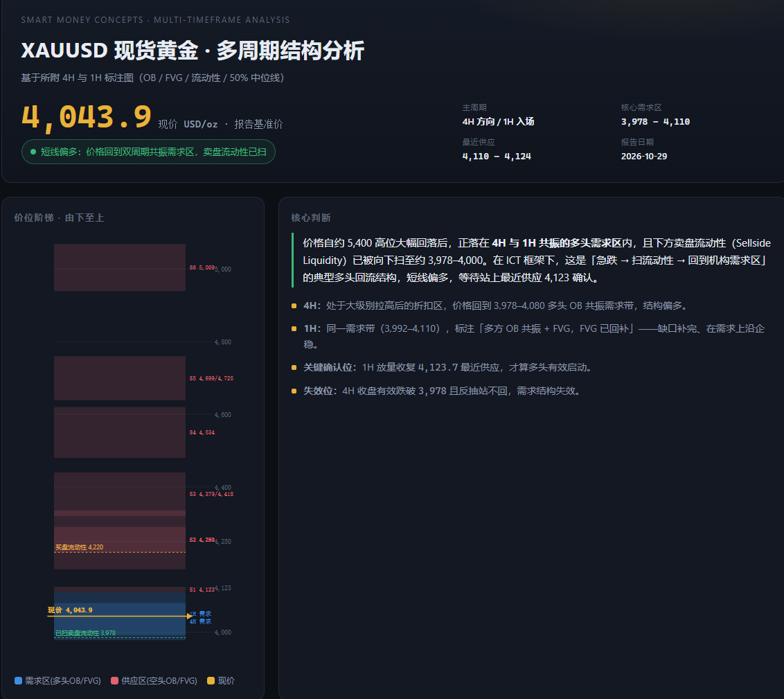Image resolution: width=784 pixels, height=699 pixels.
Task: Click the red 供应区 legend swatch
Action: coord(114,680)
